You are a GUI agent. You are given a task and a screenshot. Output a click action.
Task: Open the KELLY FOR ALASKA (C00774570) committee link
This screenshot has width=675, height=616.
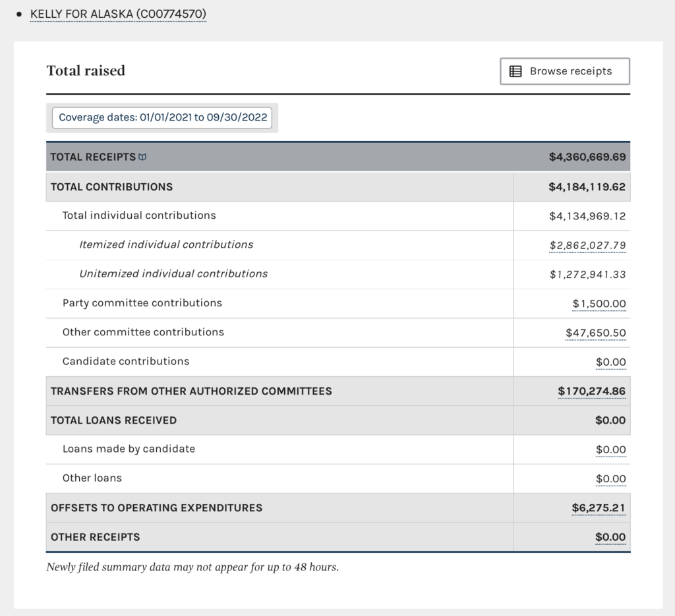(x=118, y=14)
